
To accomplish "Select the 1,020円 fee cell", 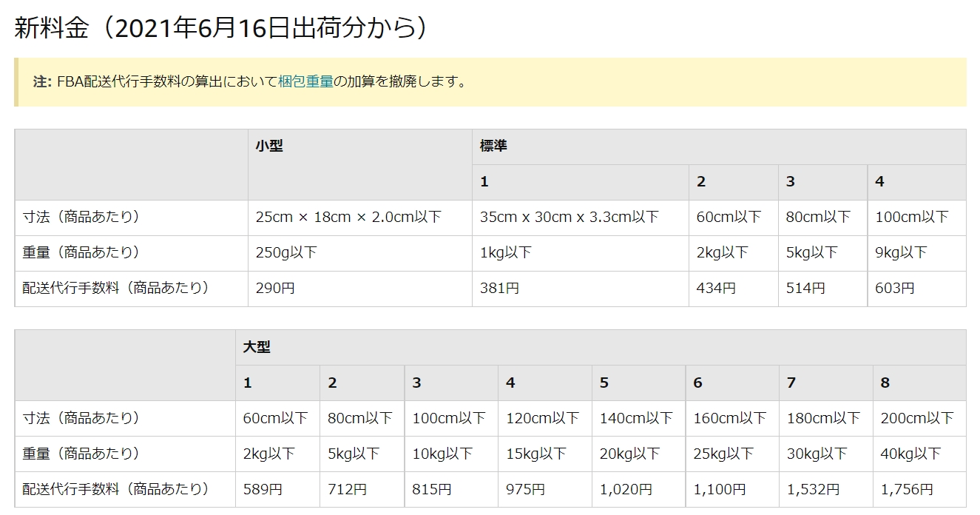I will pos(626,489).
